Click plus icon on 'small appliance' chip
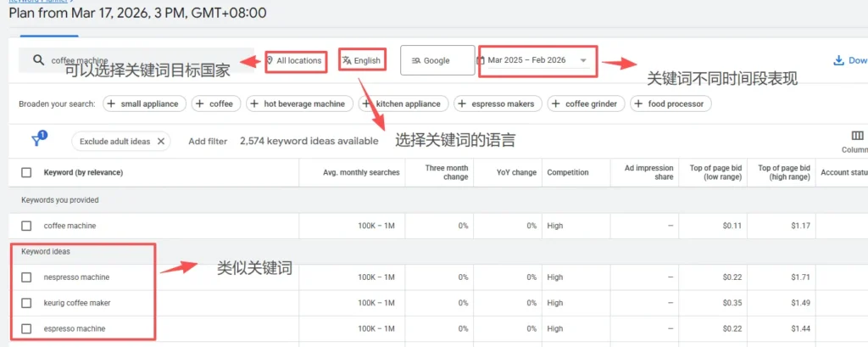The image size is (868, 347). (x=112, y=104)
